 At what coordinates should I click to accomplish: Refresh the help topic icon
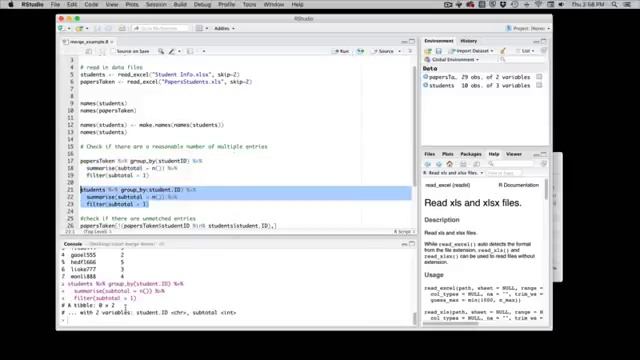point(543,164)
